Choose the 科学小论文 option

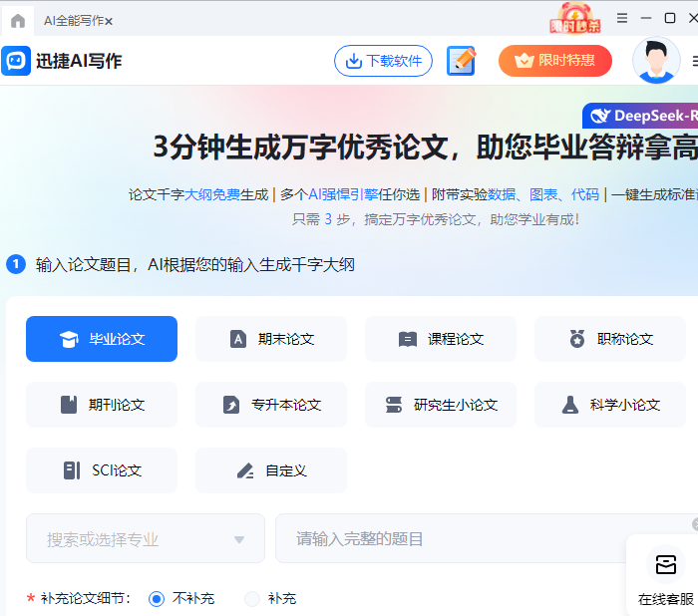tap(610, 405)
